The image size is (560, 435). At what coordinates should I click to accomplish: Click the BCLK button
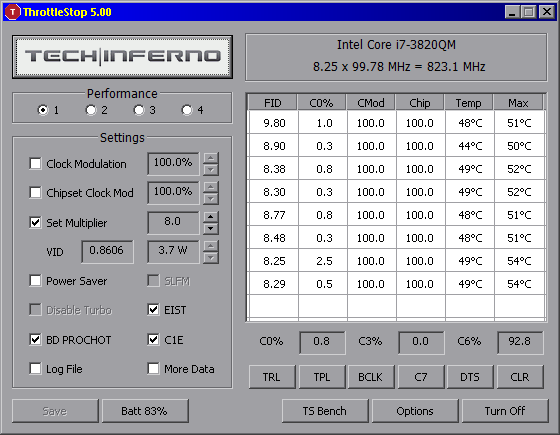[x=371, y=377]
